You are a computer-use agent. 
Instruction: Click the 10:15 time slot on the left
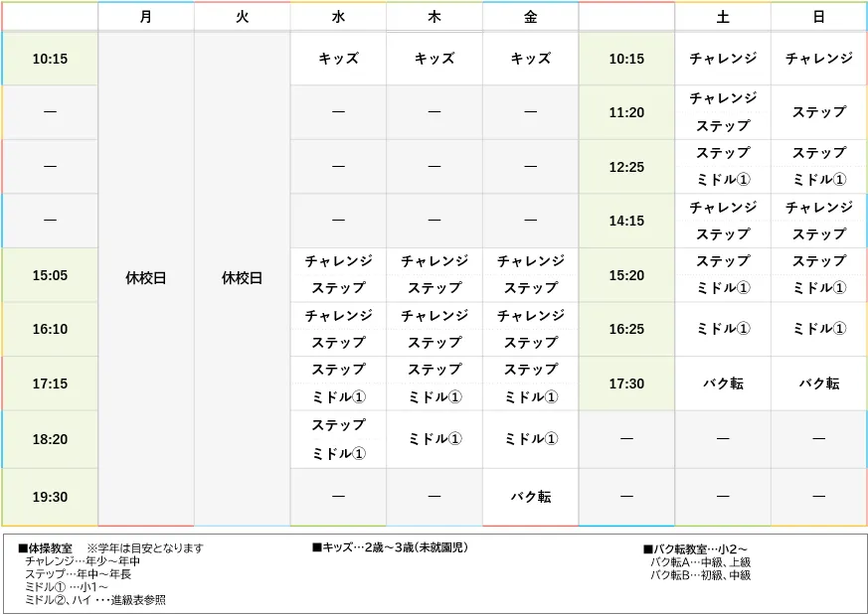[50, 59]
